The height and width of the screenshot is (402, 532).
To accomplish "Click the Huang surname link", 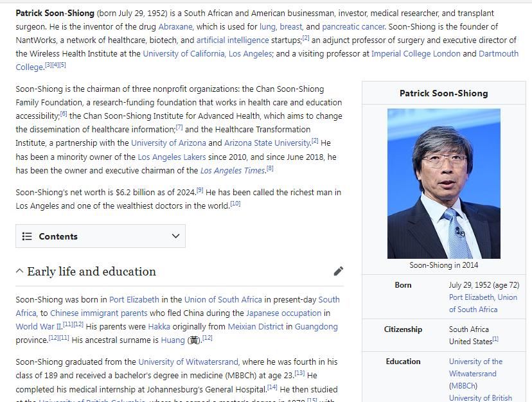I will tap(173, 340).
